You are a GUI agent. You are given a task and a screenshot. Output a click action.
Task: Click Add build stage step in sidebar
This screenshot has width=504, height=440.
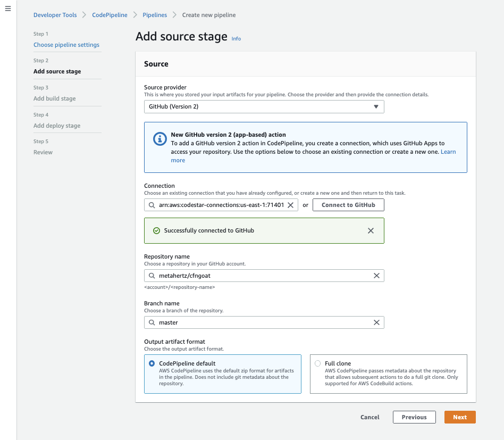55,98
